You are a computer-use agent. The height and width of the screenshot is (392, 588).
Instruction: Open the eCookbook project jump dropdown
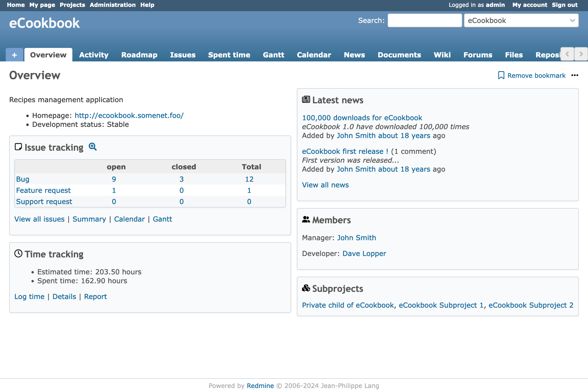(521, 21)
